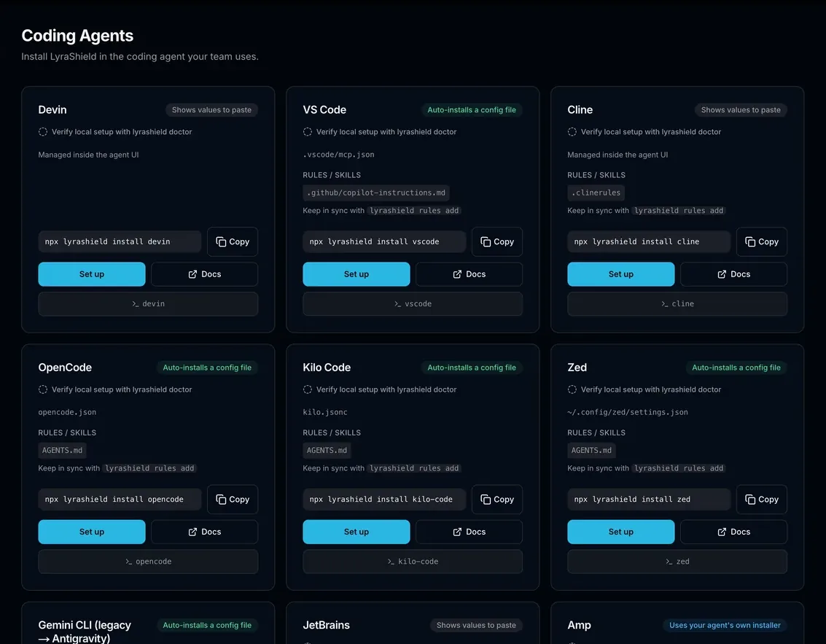This screenshot has width=826, height=644.
Task: Click the Auto-installs a config file badge on OpenCode
Action: pos(207,368)
